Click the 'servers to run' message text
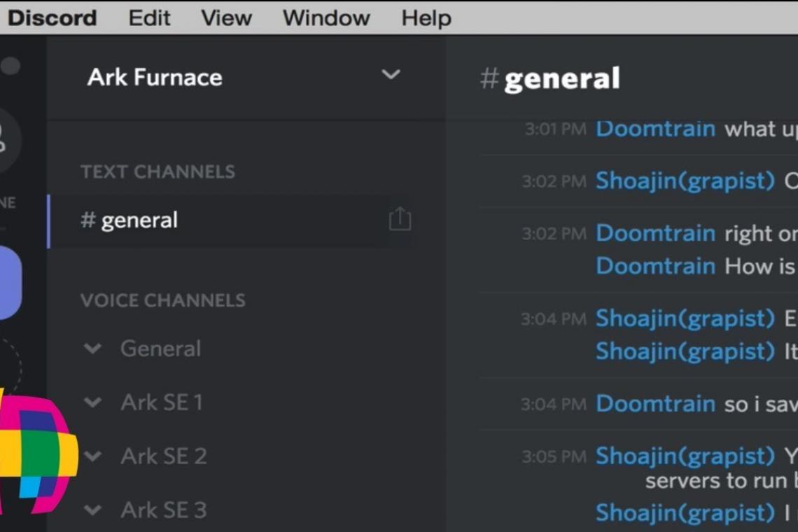This screenshot has height=532, width=798. pos(721,481)
